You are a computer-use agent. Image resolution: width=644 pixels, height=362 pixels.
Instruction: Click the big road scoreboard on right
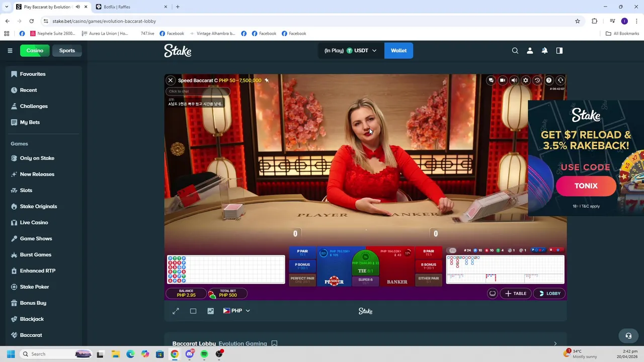pyautogui.click(x=505, y=269)
